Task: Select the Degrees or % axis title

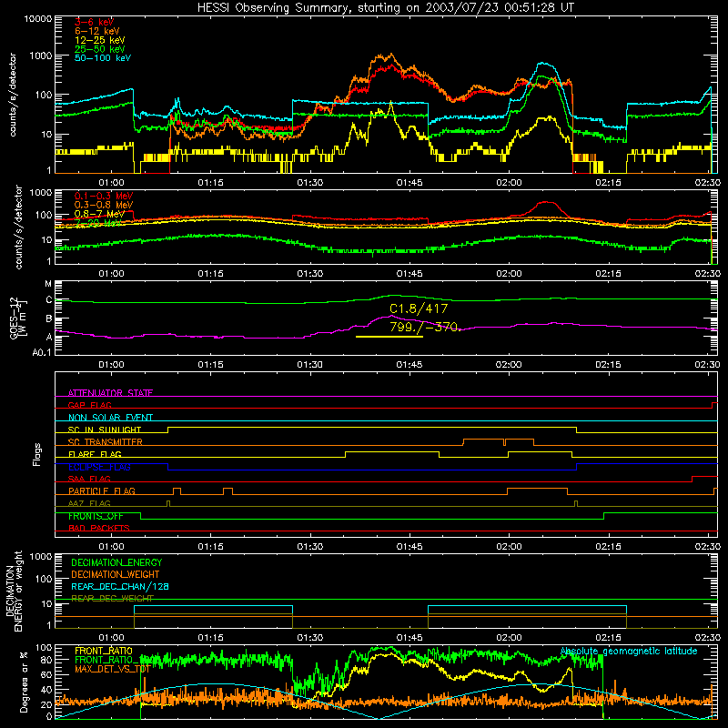Action: point(24,682)
